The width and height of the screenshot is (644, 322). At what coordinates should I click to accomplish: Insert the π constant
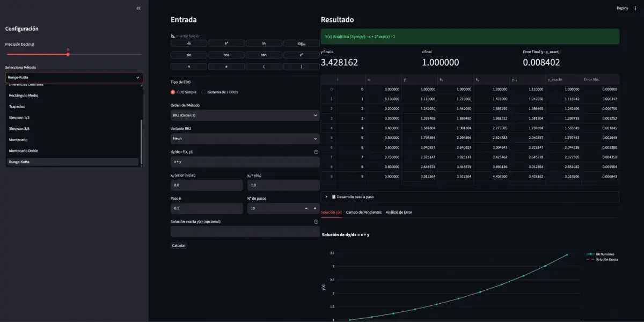(x=189, y=67)
